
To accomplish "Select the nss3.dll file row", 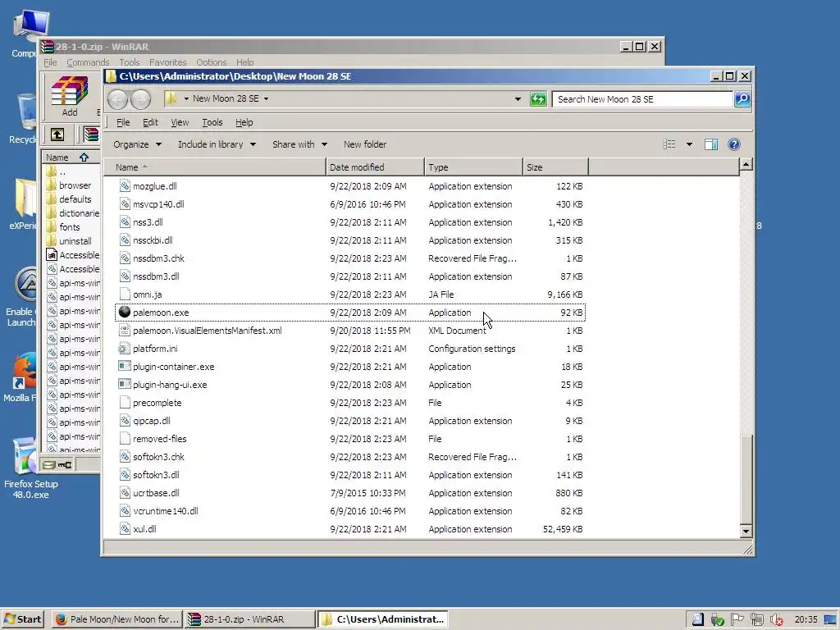I will pos(350,221).
